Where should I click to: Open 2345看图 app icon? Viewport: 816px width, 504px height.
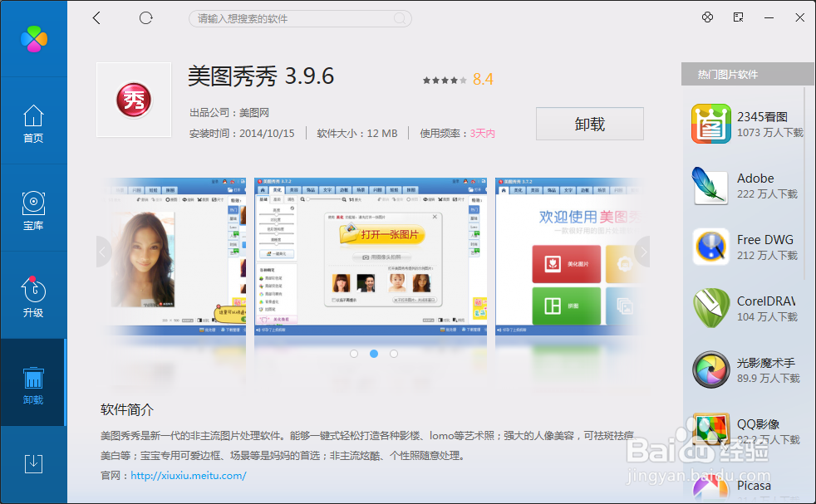710,124
